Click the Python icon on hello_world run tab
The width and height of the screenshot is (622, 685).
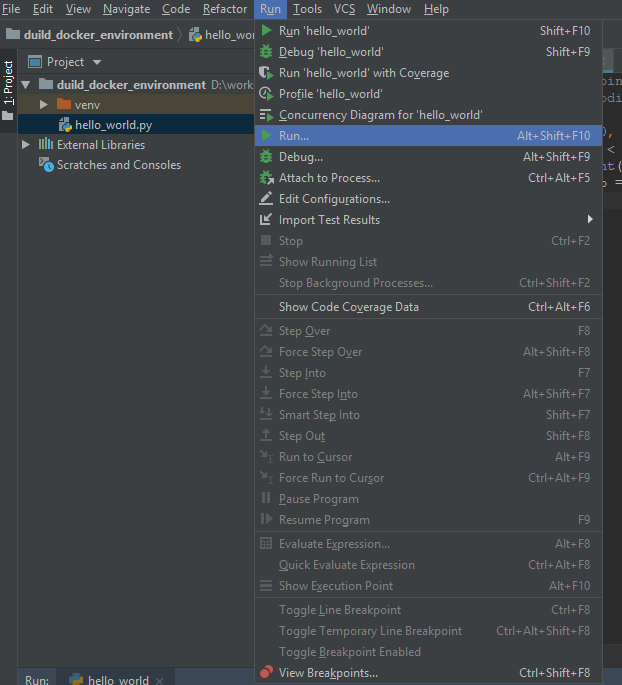76,679
